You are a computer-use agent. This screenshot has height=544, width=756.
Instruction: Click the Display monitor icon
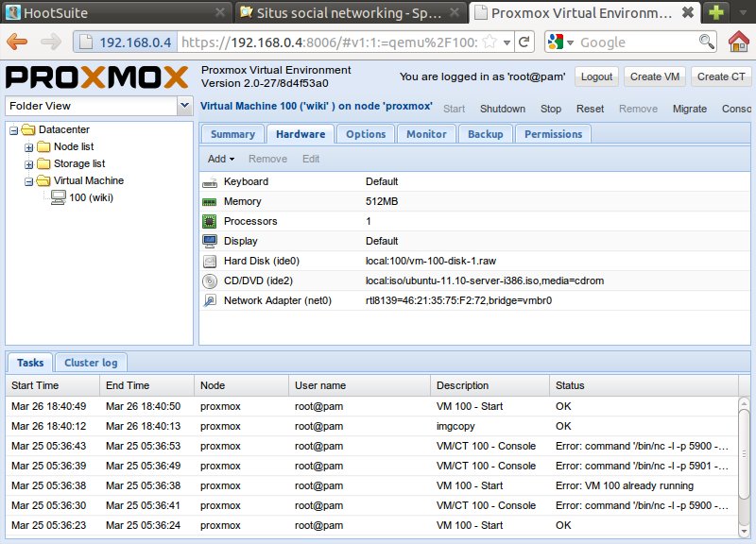[209, 241]
